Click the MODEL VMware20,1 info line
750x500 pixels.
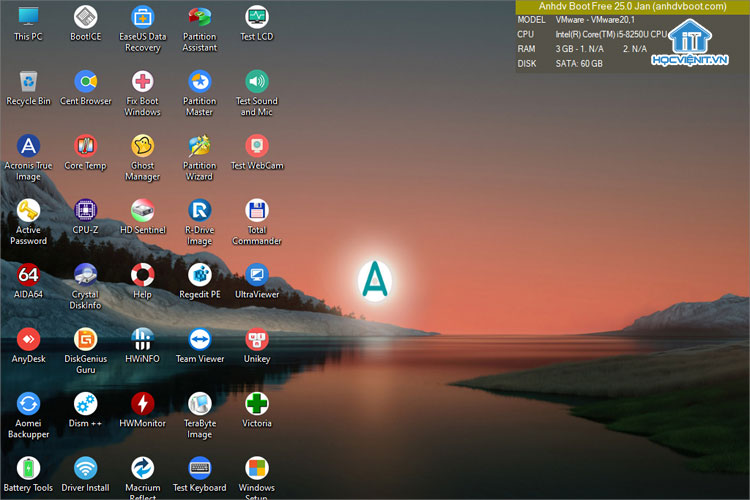tap(576, 20)
